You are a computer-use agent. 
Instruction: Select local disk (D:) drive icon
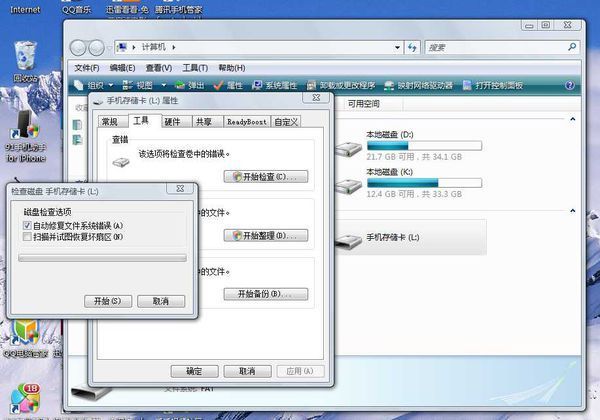(x=348, y=148)
